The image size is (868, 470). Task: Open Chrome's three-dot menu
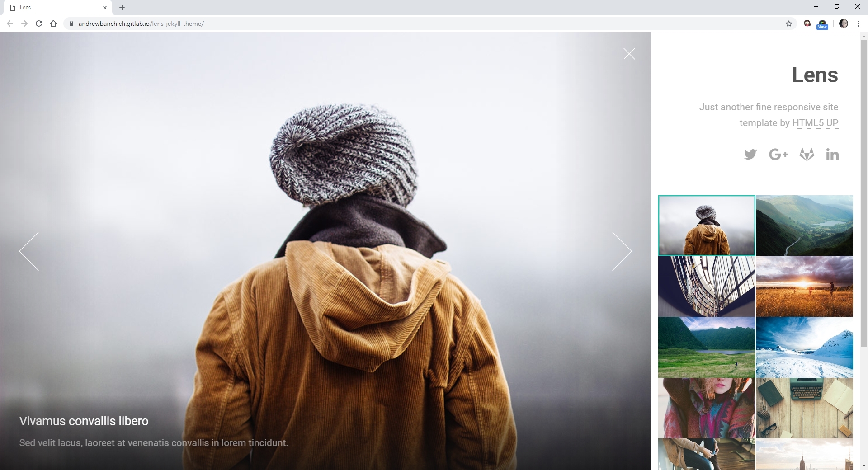(x=858, y=23)
